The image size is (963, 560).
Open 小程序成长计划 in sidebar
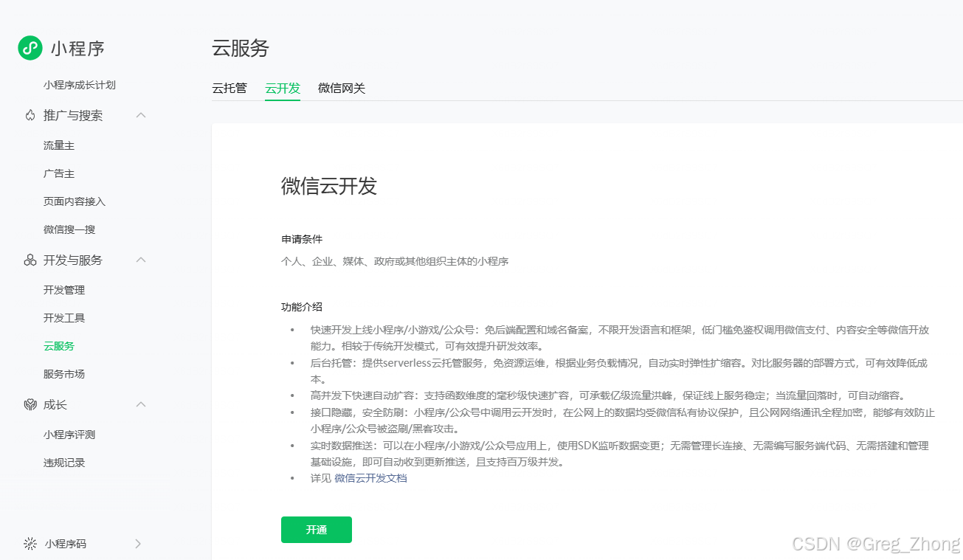click(x=80, y=85)
